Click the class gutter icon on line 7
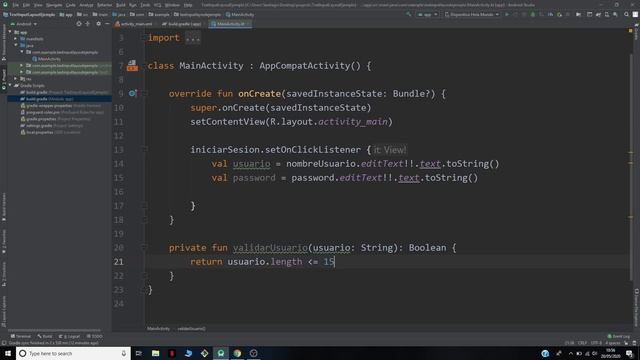640x360 pixels. pos(132,66)
